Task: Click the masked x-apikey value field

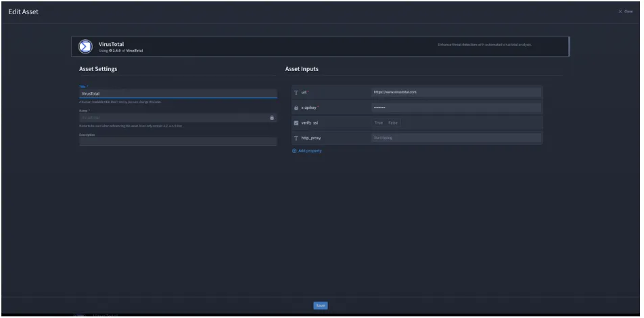Action: tap(457, 108)
